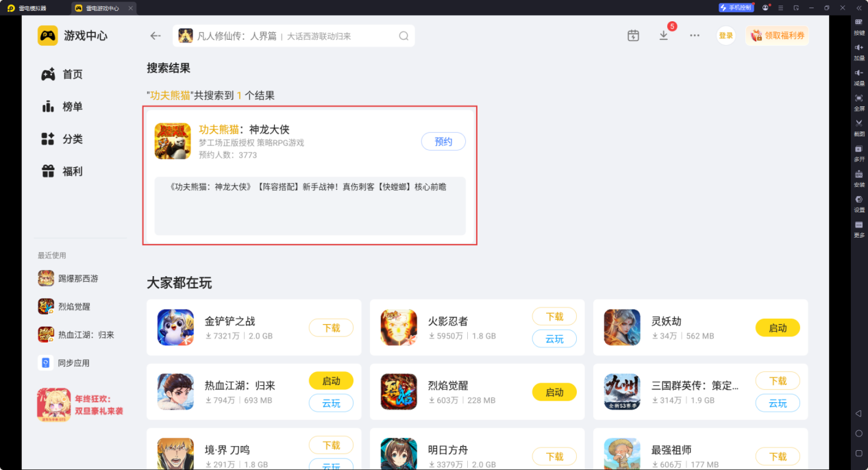Click 云玩 for 三国群英传
The image size is (868, 470).
click(x=778, y=403)
